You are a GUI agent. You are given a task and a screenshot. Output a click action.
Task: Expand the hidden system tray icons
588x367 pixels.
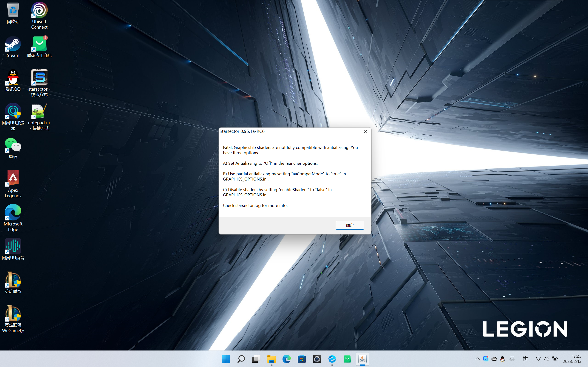478,359
